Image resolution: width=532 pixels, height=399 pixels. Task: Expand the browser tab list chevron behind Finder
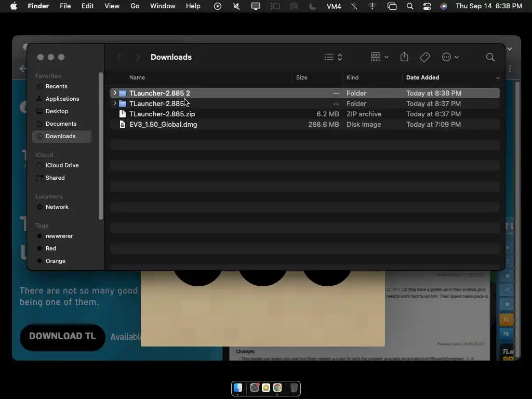(510, 49)
